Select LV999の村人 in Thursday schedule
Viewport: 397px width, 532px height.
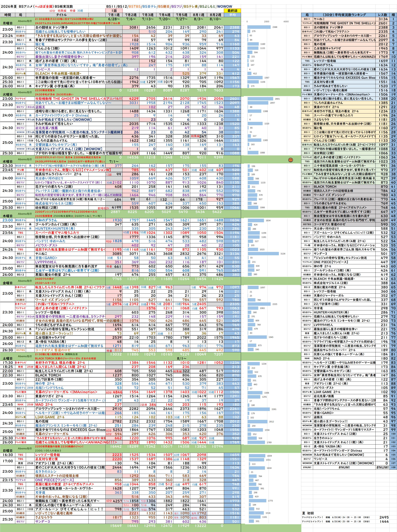46,262
